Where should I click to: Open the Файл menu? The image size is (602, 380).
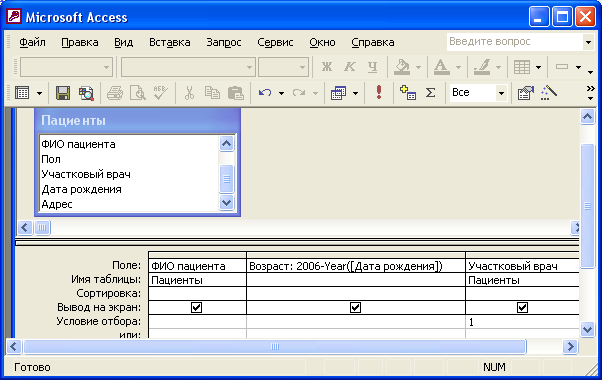point(32,42)
